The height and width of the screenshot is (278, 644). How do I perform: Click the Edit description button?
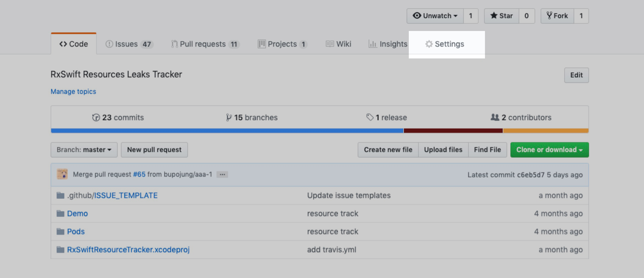tap(576, 75)
